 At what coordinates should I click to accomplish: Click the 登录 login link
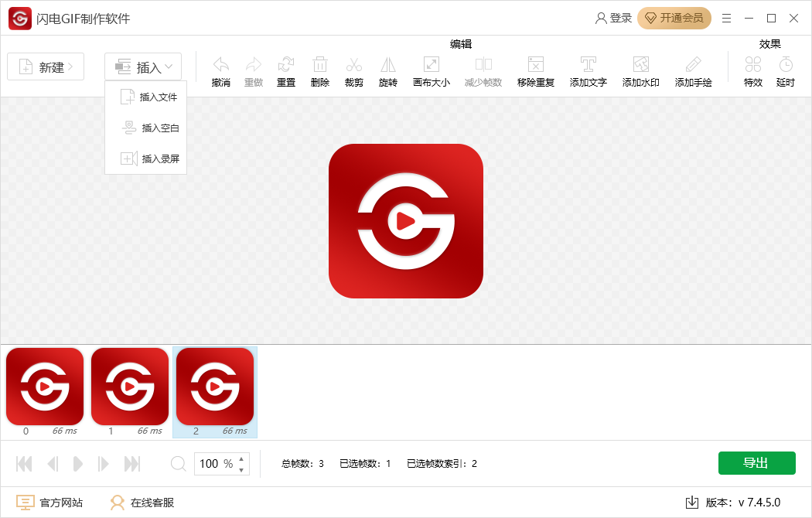tap(614, 18)
